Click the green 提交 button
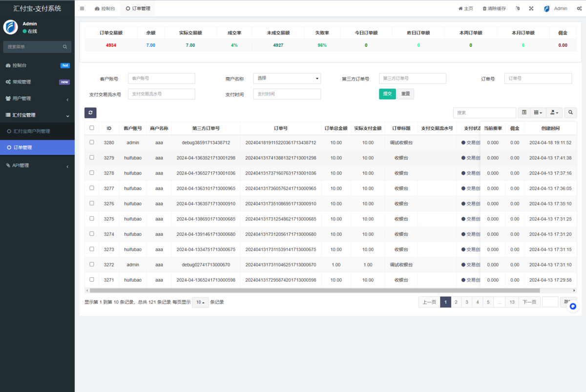The height and width of the screenshot is (392, 586). 387,94
